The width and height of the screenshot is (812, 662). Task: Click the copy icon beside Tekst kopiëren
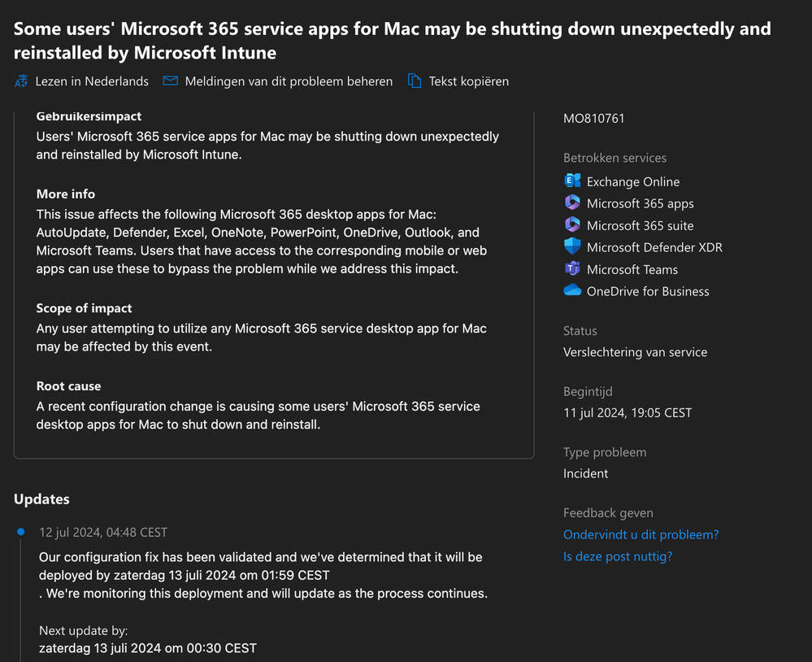click(x=415, y=81)
